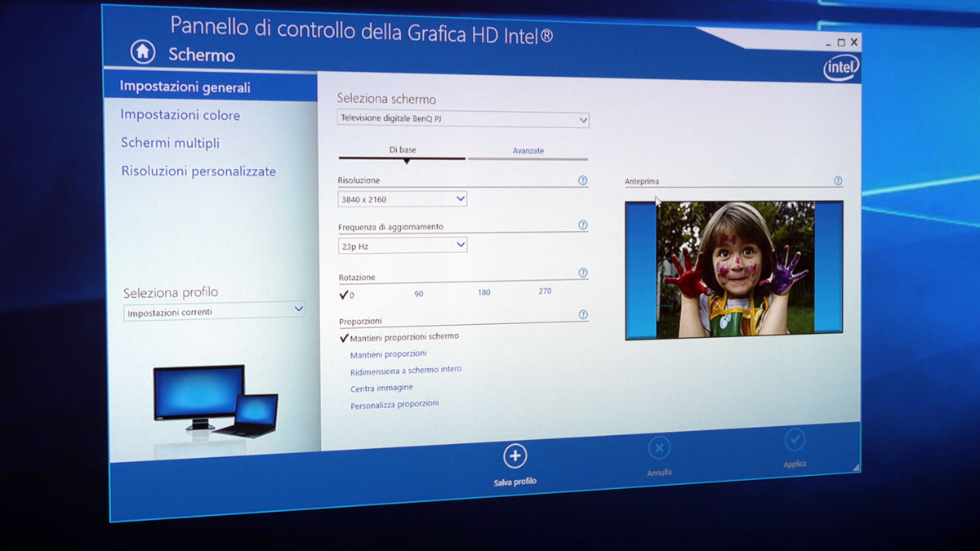Select 90 degree rotation

pyautogui.click(x=419, y=294)
